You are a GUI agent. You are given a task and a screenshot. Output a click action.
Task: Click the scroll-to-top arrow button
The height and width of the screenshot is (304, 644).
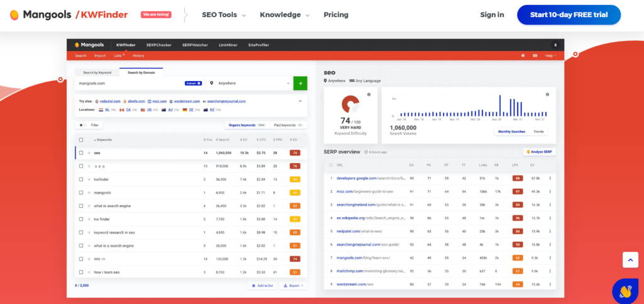click(x=630, y=260)
